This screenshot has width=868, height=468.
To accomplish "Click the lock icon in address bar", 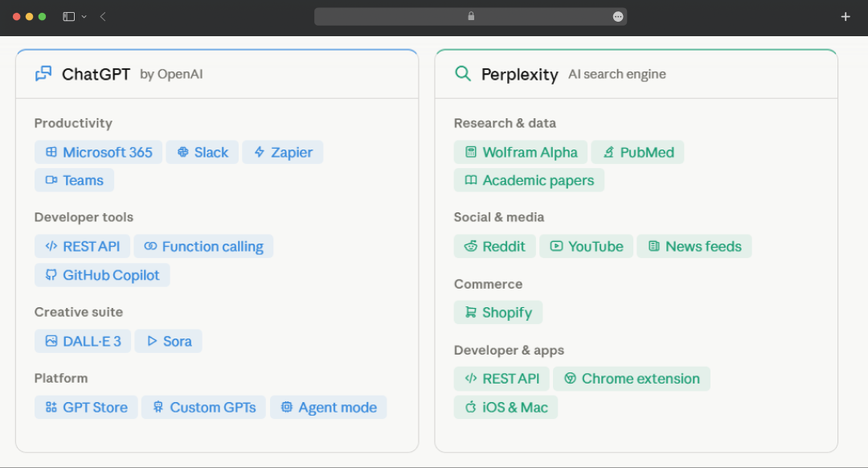I will [471, 16].
